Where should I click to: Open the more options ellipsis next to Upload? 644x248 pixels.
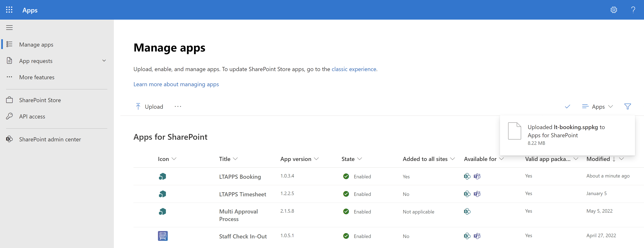point(178,107)
